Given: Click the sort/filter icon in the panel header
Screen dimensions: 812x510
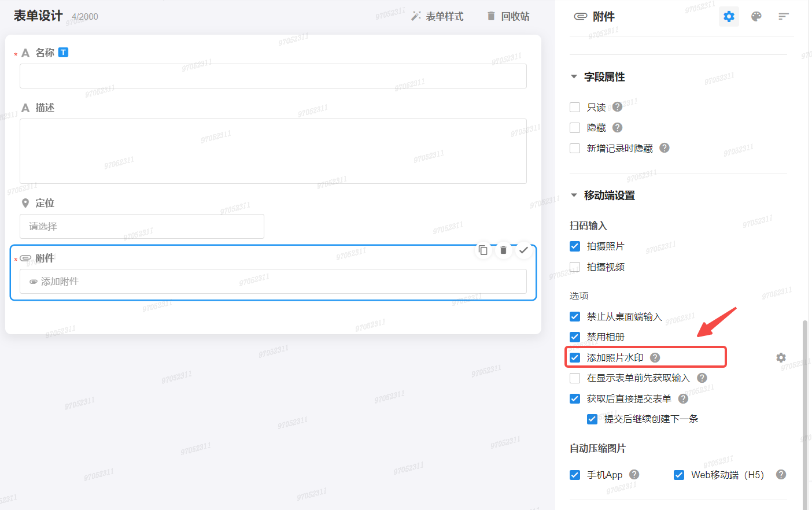Looking at the screenshot, I should (x=784, y=16).
